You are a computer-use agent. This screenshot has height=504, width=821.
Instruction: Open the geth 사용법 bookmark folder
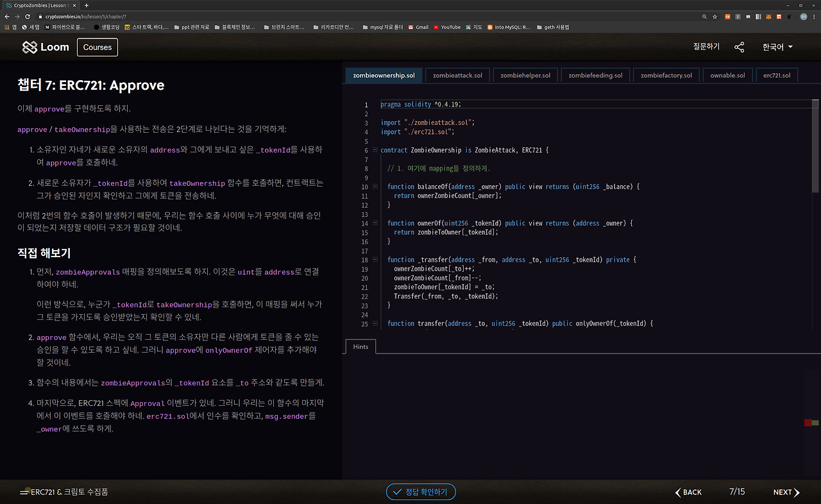point(553,27)
